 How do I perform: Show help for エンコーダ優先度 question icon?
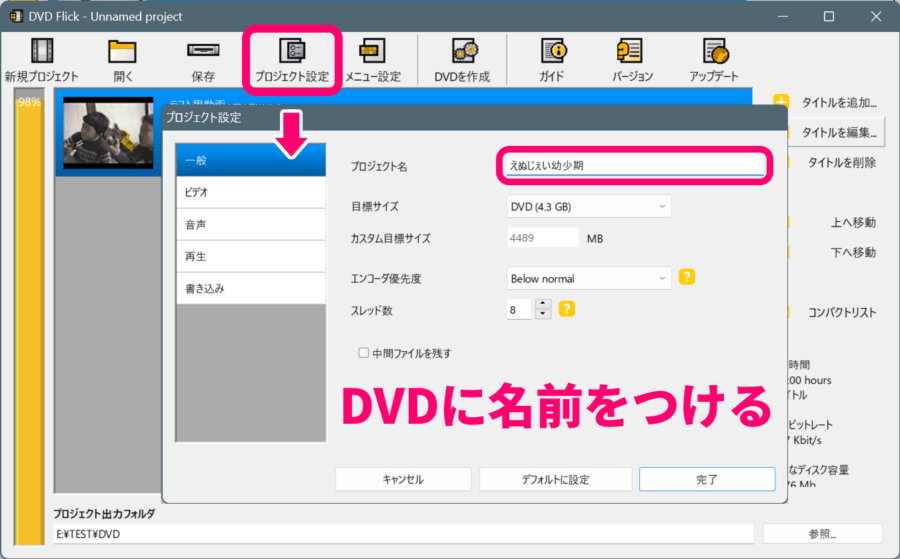pyautogui.click(x=686, y=277)
